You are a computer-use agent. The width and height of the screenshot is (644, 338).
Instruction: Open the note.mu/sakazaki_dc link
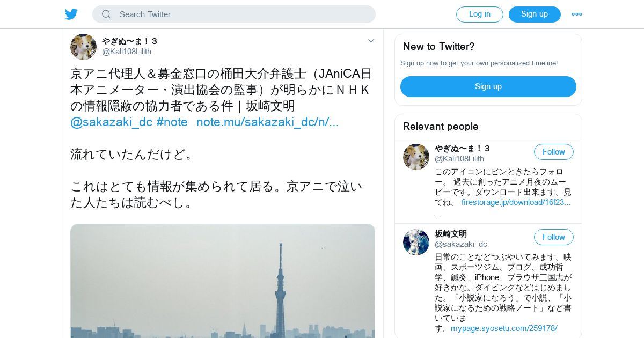268,122
